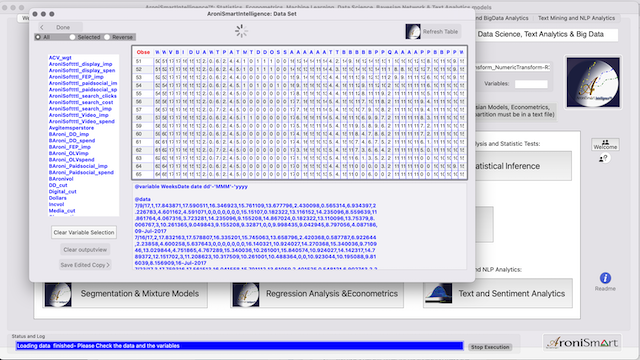Select Incvol variable
Screen dimensions: 640x360
point(56,204)
